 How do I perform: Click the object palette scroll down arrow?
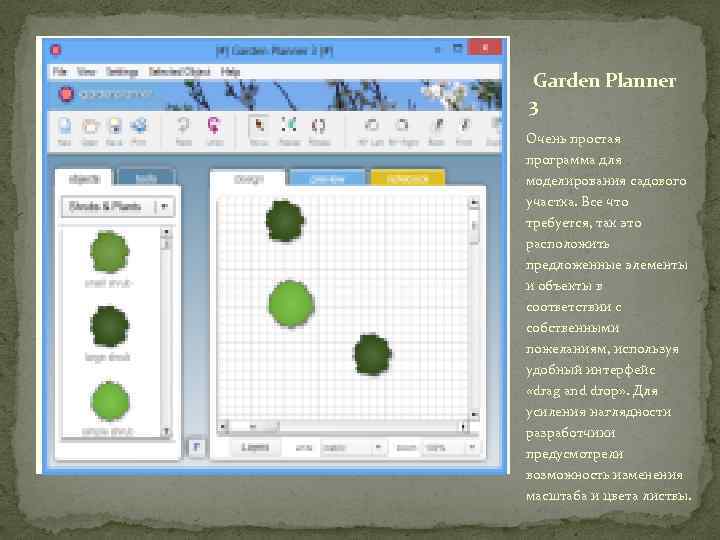coord(166,432)
